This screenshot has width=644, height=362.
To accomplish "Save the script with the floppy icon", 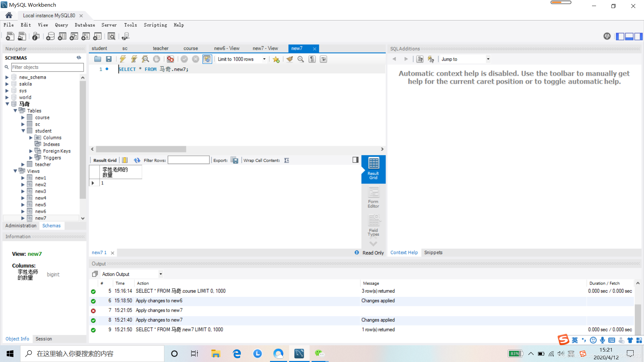I will (109, 59).
